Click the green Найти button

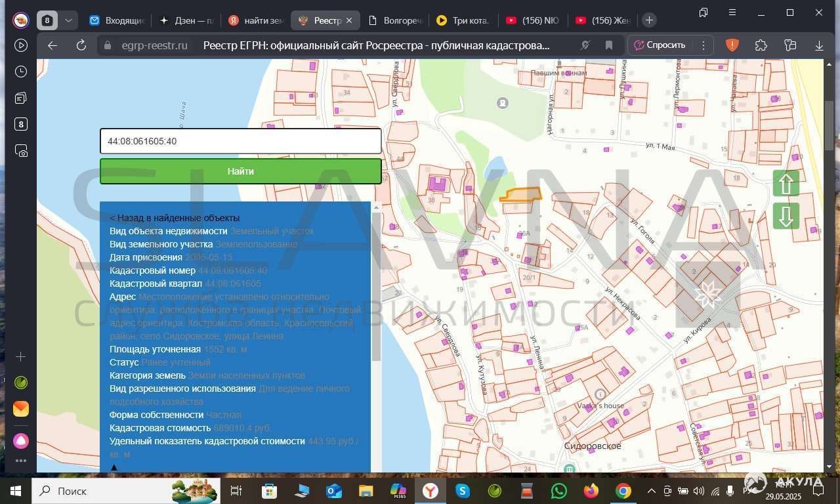coord(241,171)
